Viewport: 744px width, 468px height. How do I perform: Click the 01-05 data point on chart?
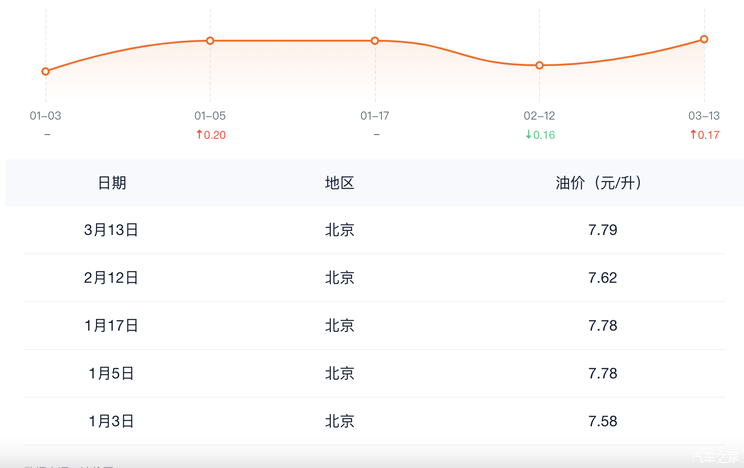210,41
